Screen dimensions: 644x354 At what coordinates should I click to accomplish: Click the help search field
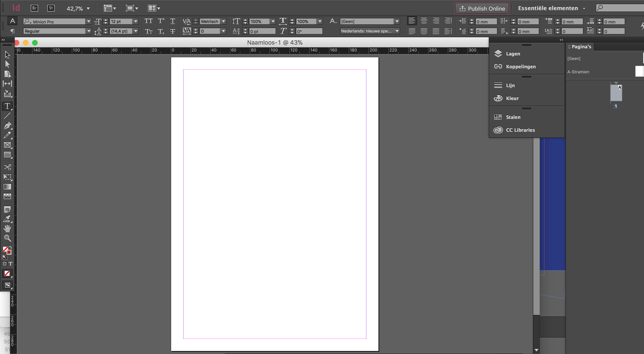(x=620, y=8)
